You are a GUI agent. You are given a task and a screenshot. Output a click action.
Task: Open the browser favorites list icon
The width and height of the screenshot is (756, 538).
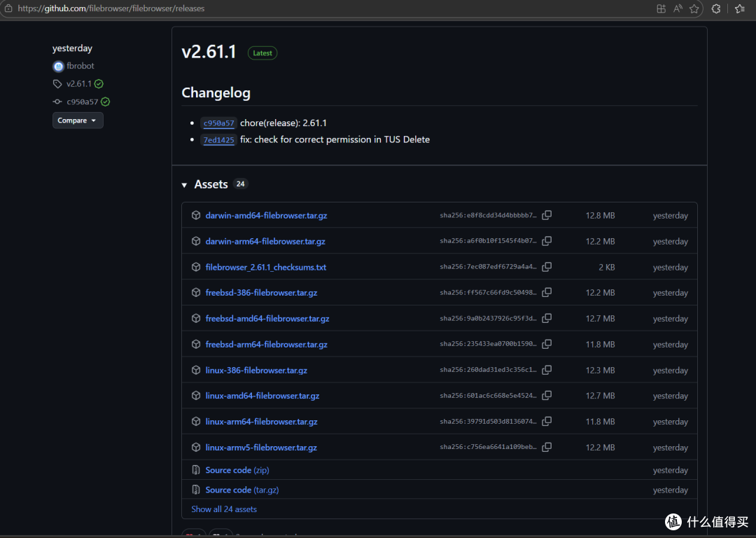[x=740, y=8]
